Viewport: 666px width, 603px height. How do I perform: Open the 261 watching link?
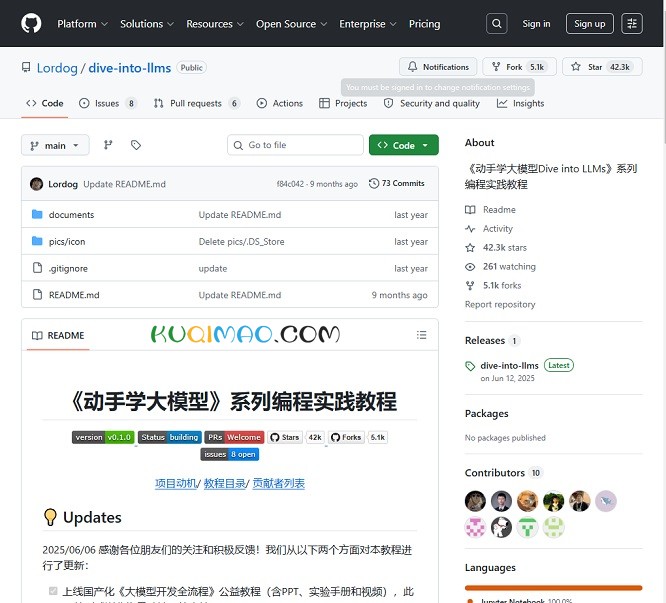[500, 267]
